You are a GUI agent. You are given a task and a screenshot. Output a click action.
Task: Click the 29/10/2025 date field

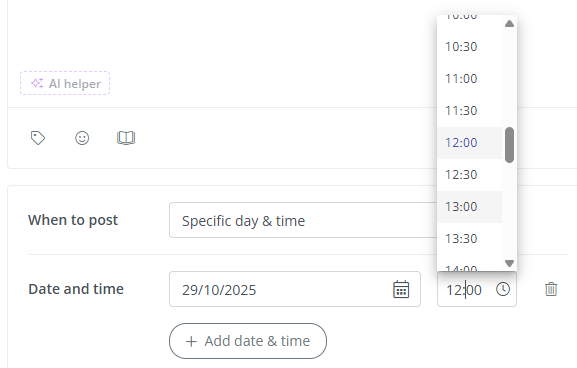295,289
